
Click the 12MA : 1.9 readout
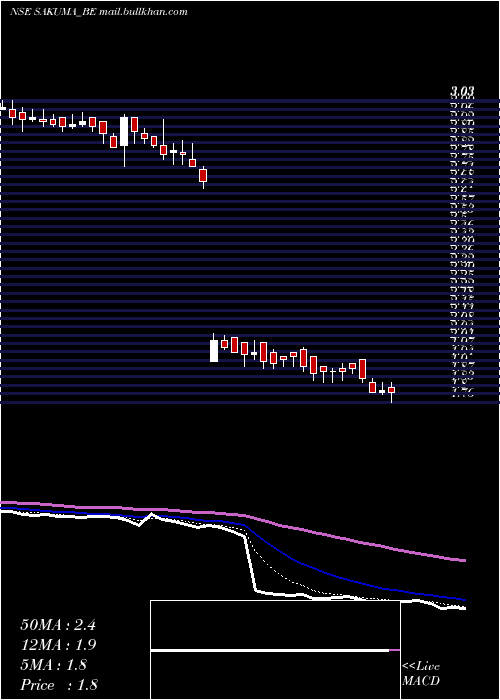pos(58,645)
